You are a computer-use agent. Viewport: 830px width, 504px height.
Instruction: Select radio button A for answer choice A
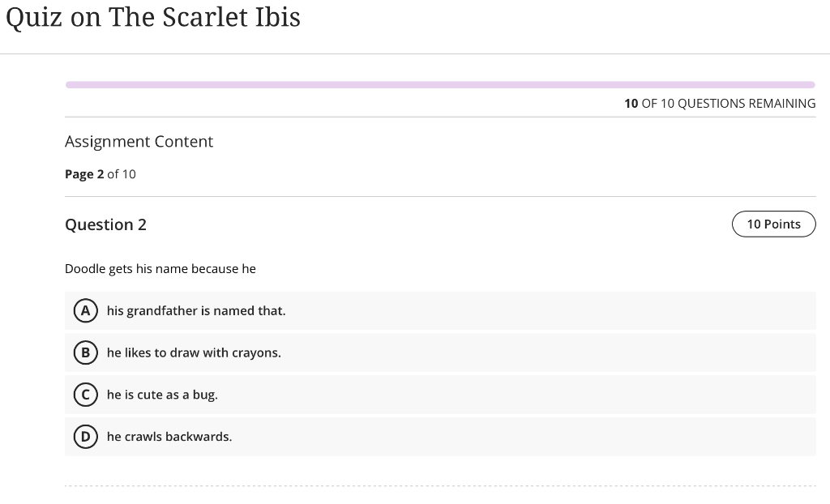(86, 310)
